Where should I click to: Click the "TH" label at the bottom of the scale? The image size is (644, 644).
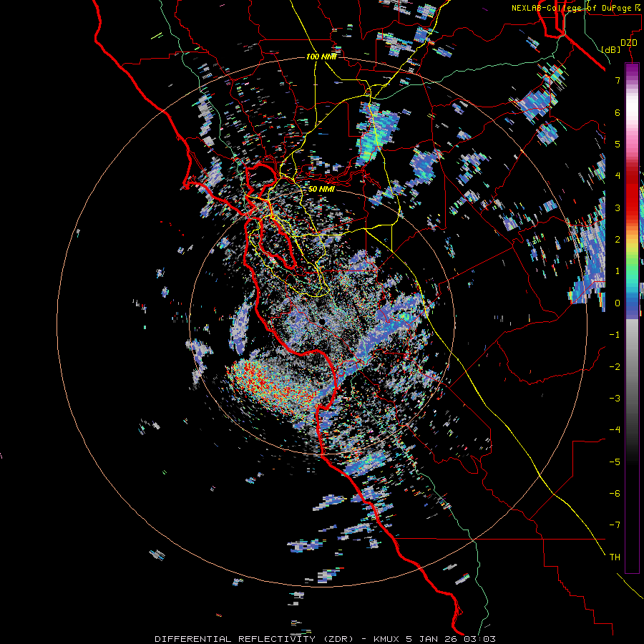point(615,557)
